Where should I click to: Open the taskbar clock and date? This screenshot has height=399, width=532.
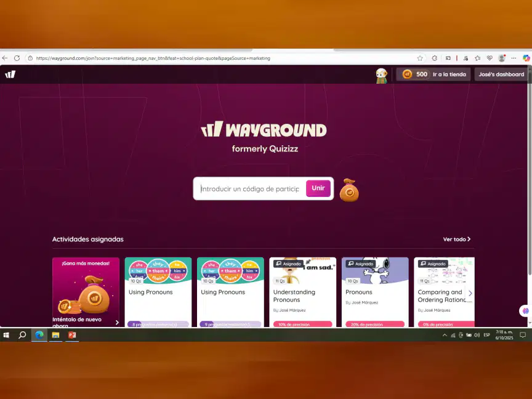504,335
